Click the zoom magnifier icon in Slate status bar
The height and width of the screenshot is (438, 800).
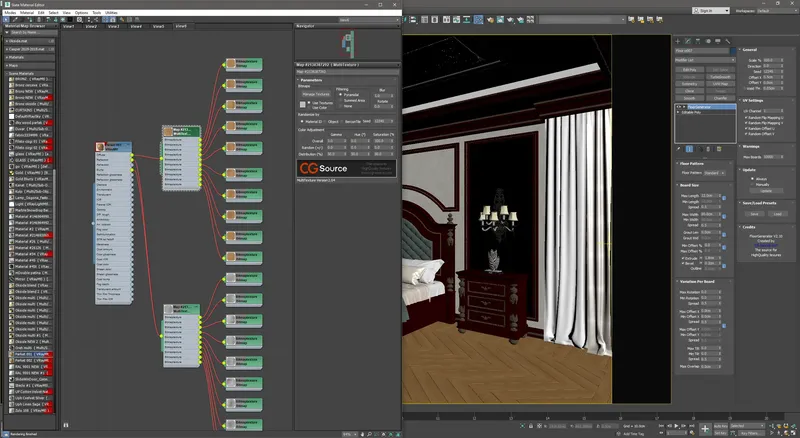click(x=369, y=434)
